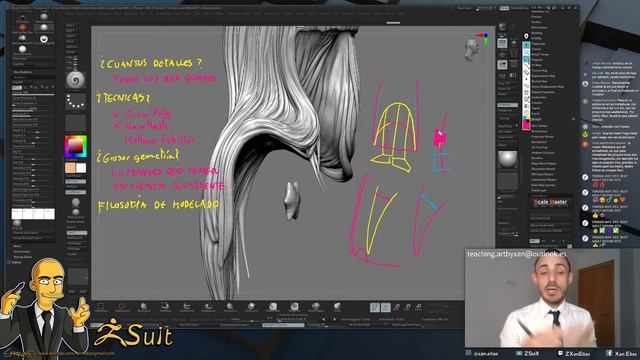Expand Decimation Master plugin entry
This screenshot has height=360, width=640.
(x=543, y=169)
